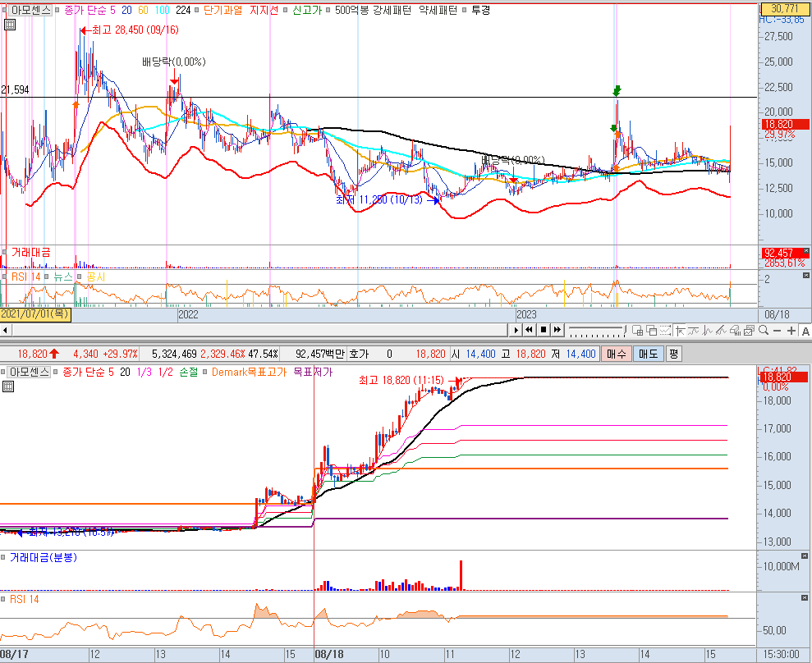This screenshot has height=663, width=812.
Task: Adjust the replay speed slider handle
Action: coord(625,330)
